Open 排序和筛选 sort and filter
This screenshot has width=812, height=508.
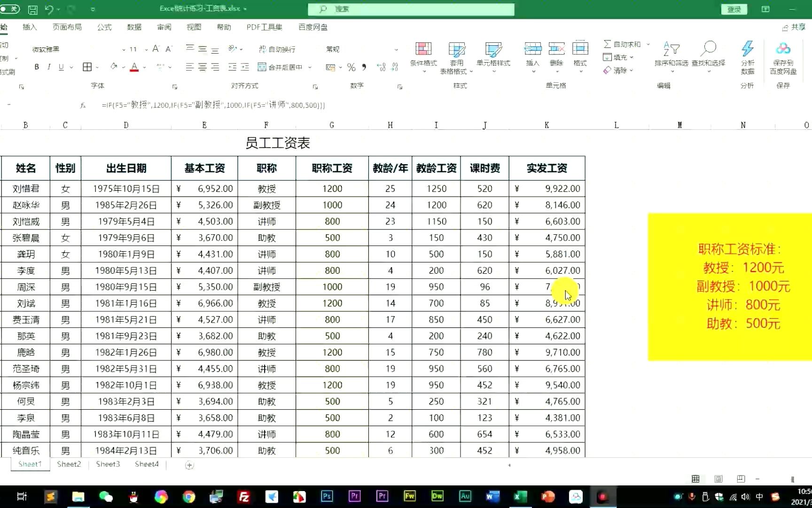click(x=671, y=57)
